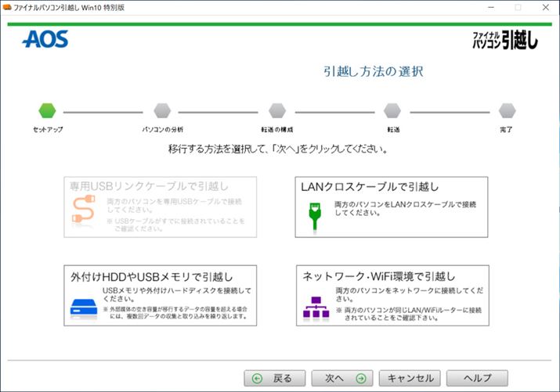Click the セットアップ step label
The image size is (560, 392).
click(48, 129)
